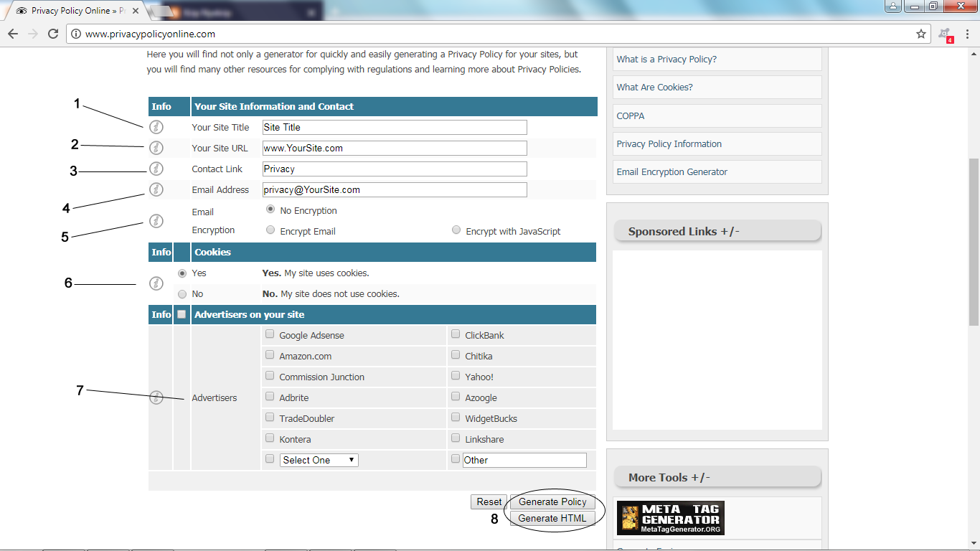Click the extension icon with red badge
The height and width of the screenshot is (551, 980).
tap(946, 34)
